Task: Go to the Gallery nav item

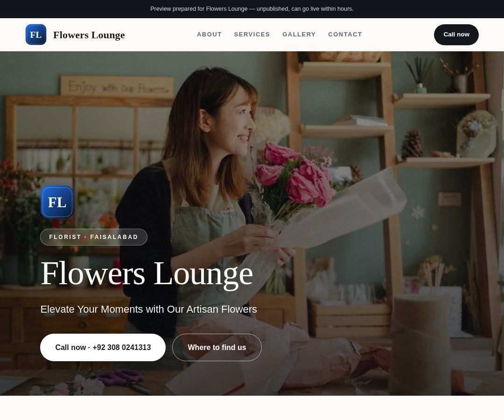Action: coord(299,35)
